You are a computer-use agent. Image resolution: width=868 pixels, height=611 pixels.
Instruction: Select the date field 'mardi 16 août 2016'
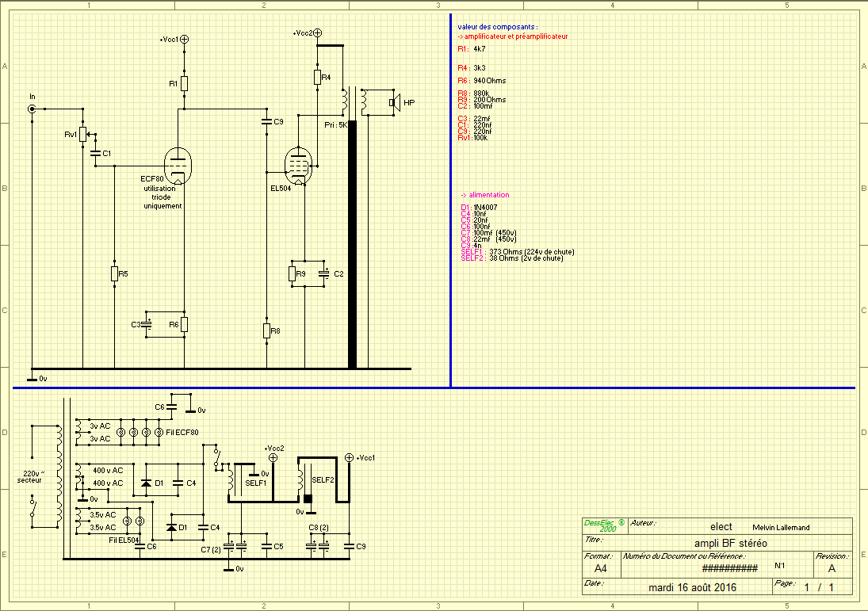point(693,587)
